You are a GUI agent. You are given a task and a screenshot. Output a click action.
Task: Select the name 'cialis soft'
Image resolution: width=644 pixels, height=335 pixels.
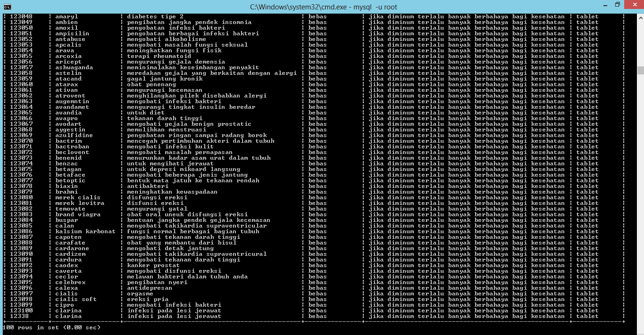tap(76, 299)
